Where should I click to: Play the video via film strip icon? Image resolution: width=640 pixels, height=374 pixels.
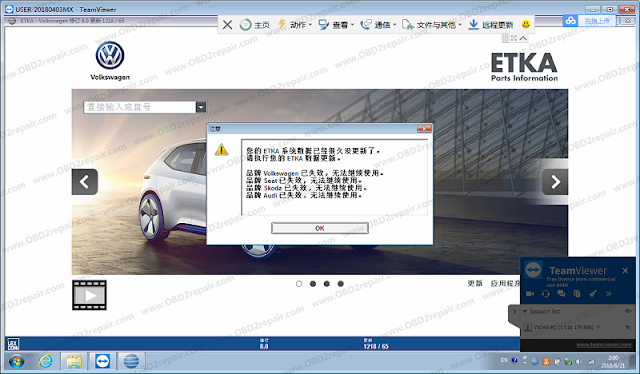click(x=89, y=295)
